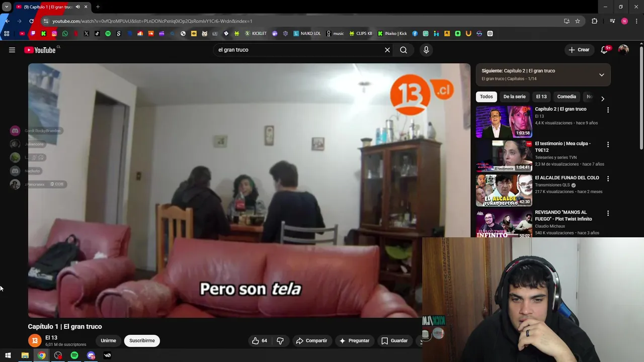The height and width of the screenshot is (362, 644).
Task: Click the Preguntar button
Action: (354, 341)
